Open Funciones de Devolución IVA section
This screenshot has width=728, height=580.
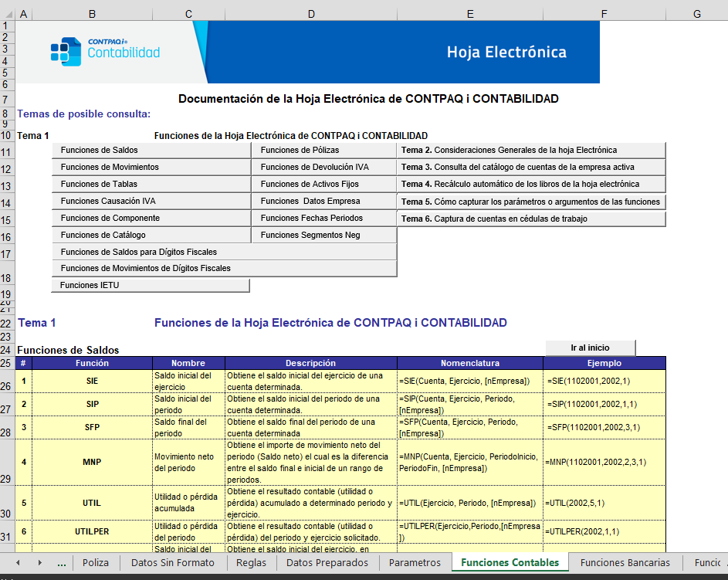[x=324, y=167]
